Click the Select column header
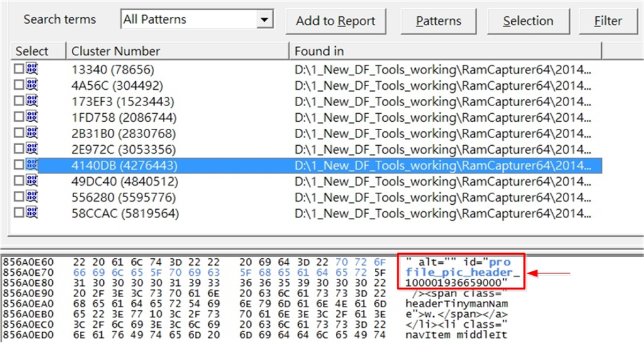This screenshot has height=343, width=644. click(x=32, y=51)
